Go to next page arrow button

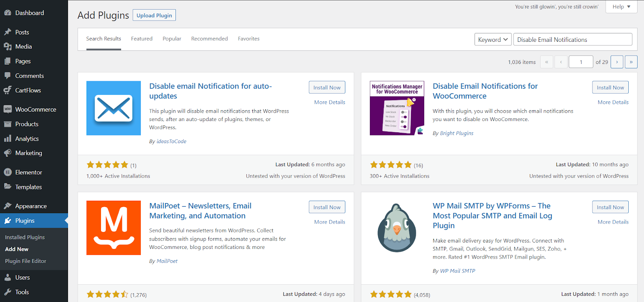click(617, 62)
